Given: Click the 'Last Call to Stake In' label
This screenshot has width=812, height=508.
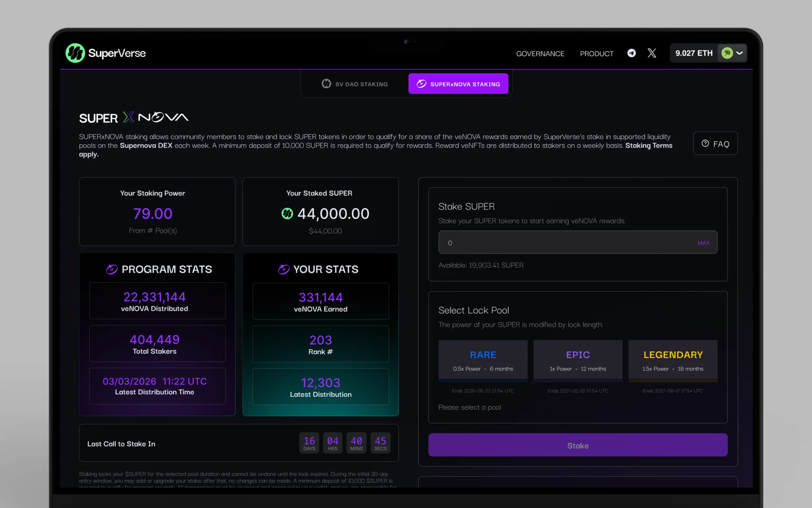Looking at the screenshot, I should 121,444.
